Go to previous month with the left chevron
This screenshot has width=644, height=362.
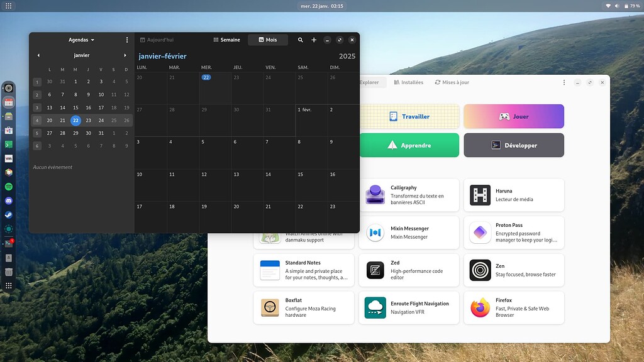click(x=38, y=55)
